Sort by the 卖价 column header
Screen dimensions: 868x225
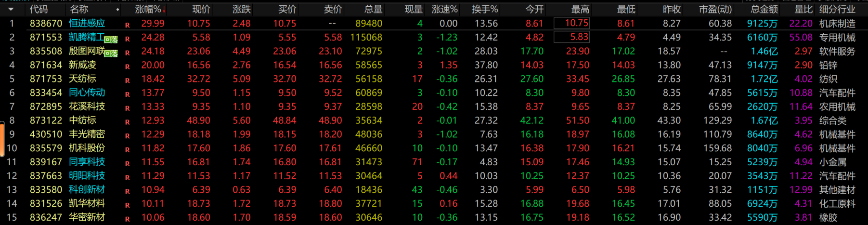(333, 9)
